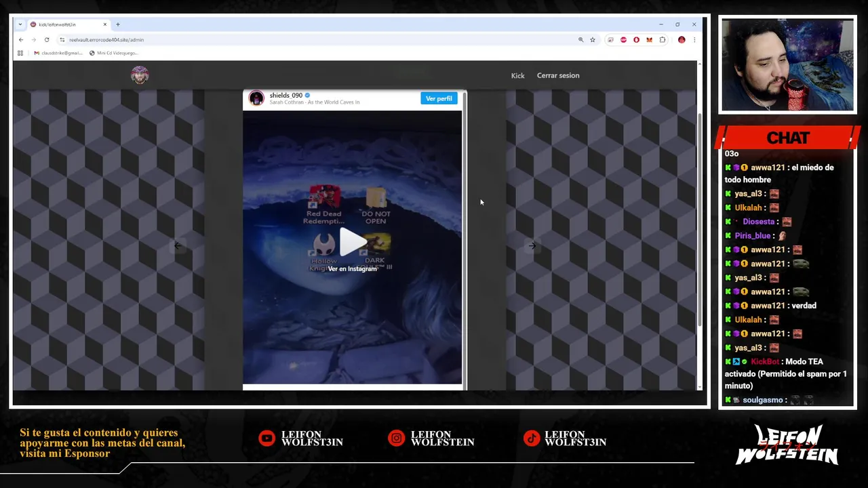Select the kick/leifonwolfst3in browser tab

point(68,24)
